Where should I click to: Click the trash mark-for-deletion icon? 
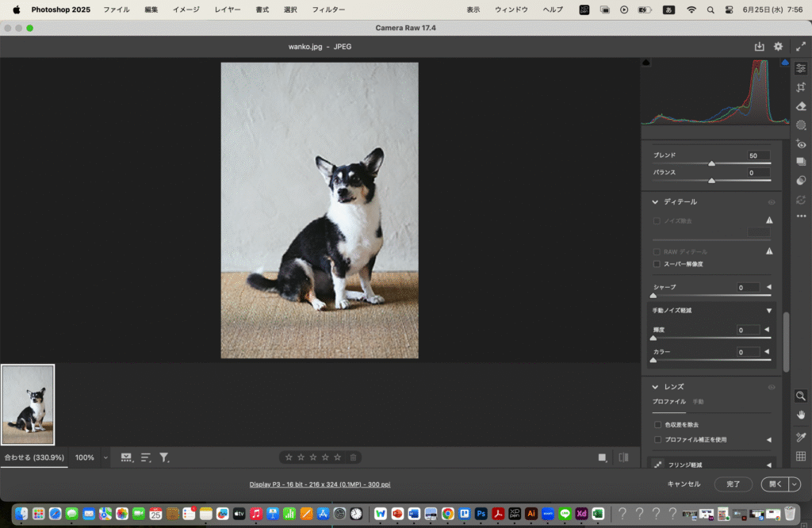[x=353, y=457]
